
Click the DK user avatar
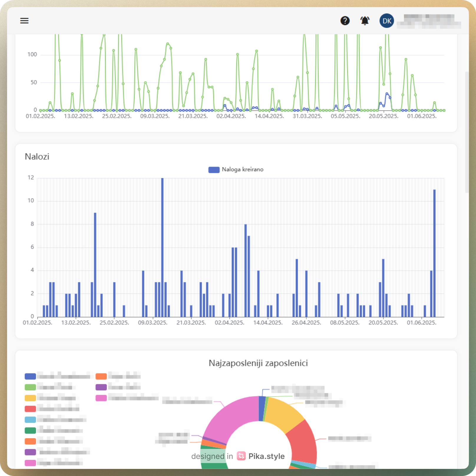[x=386, y=21]
